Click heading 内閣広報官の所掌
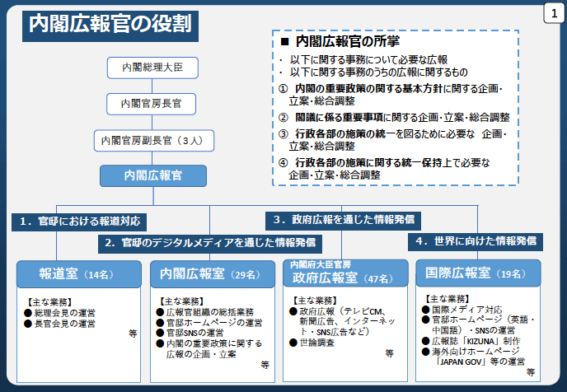 pos(340,41)
